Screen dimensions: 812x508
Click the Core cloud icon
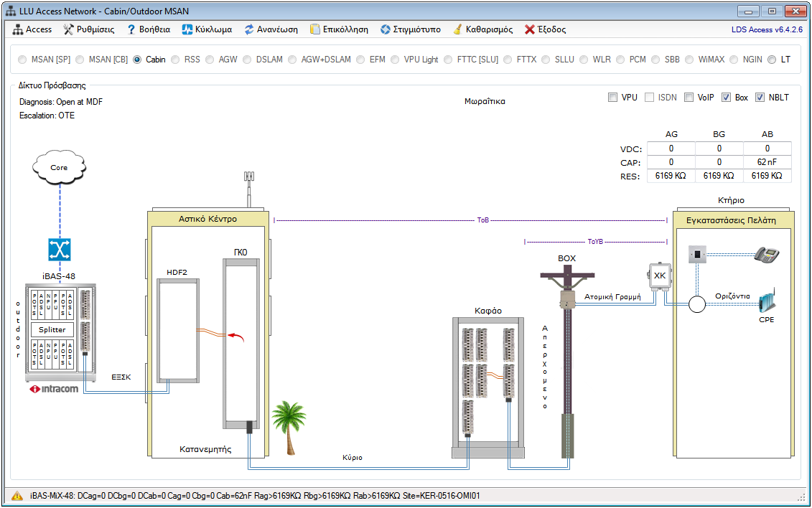pos(59,168)
